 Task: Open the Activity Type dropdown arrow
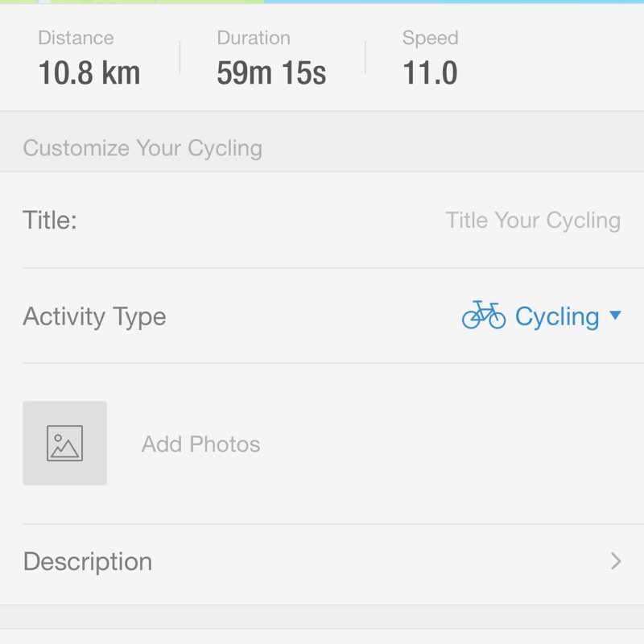[615, 316]
